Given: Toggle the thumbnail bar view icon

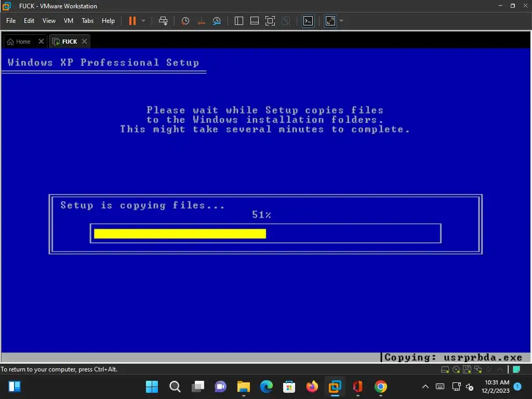Looking at the screenshot, I should (255, 21).
